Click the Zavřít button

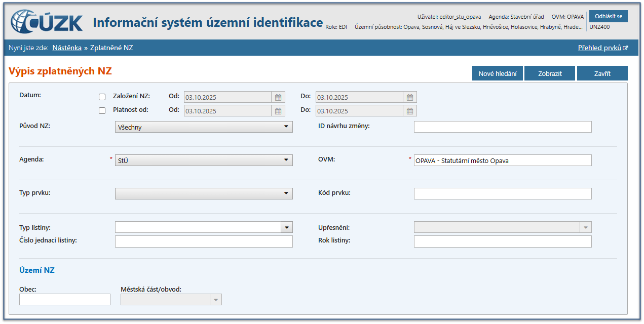click(x=602, y=73)
